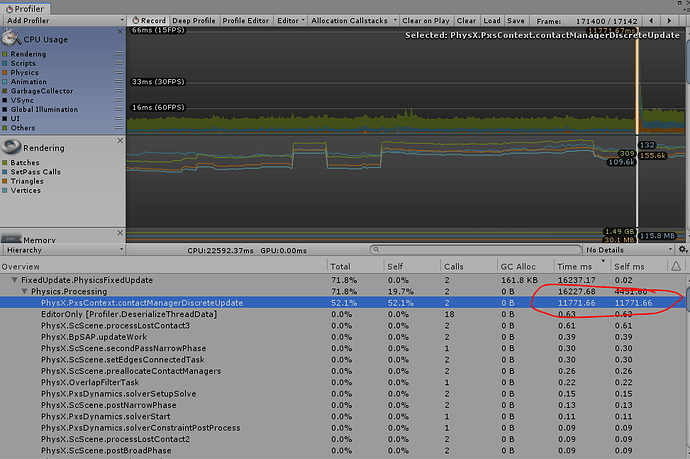Open the hierarchy settings gear

683,250
